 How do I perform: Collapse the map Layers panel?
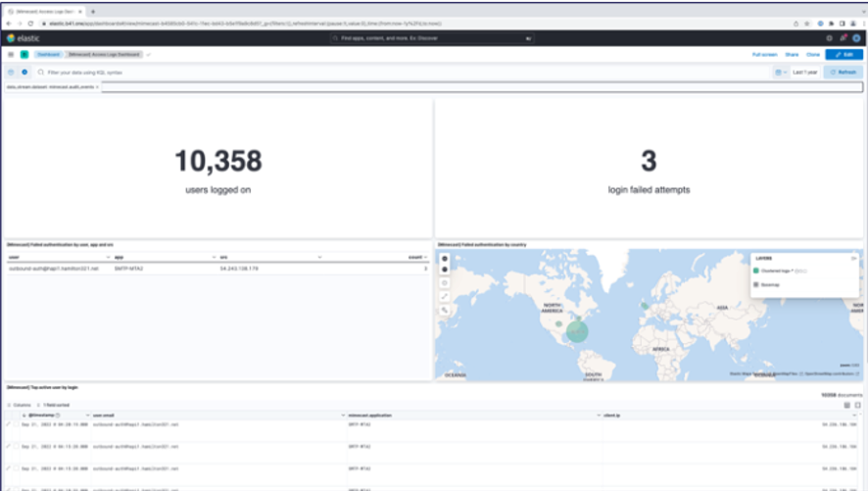854,258
